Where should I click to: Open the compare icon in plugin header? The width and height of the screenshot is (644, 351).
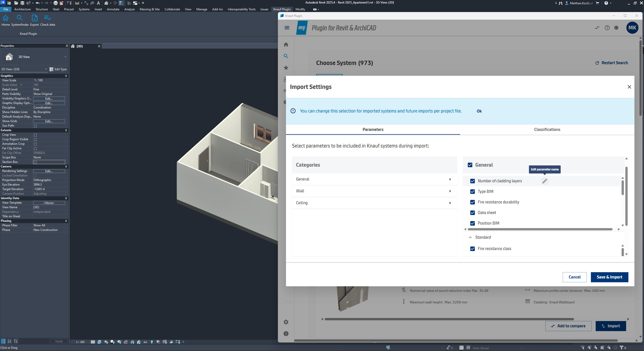[x=597, y=28]
